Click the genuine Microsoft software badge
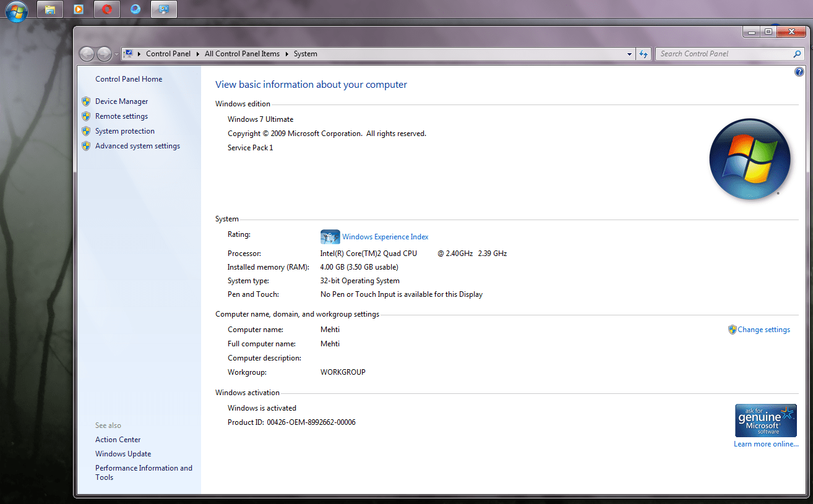This screenshot has width=813, height=504. [x=765, y=421]
